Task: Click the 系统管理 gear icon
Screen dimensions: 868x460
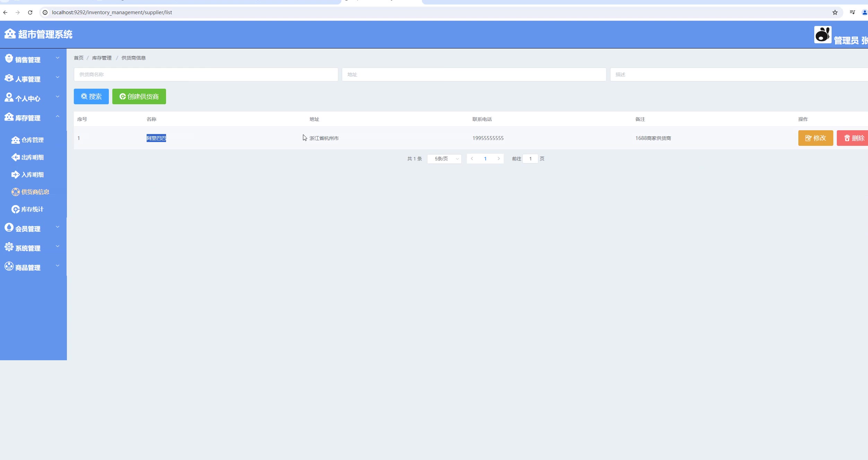Action: click(x=9, y=247)
